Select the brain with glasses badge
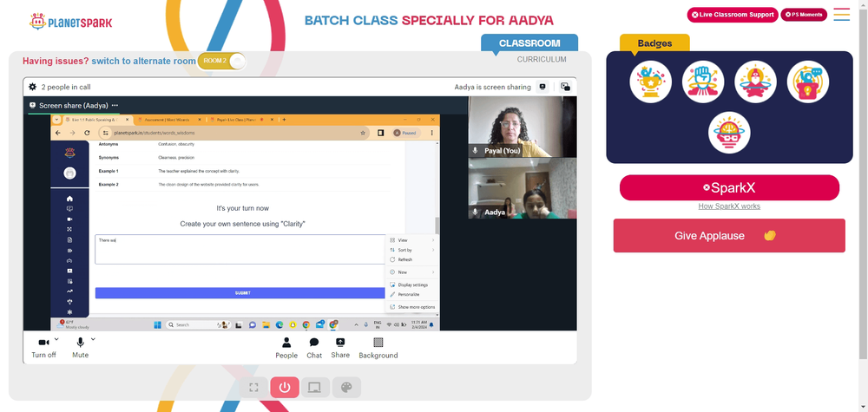Viewport: 868px width, 412px height. click(x=729, y=133)
